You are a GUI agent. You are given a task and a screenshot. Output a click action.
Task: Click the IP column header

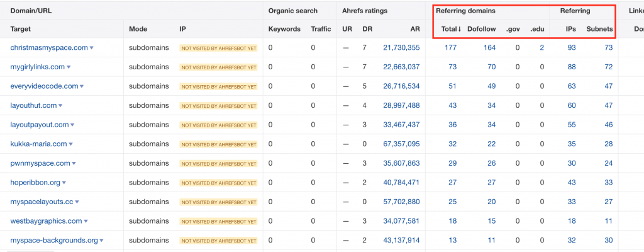182,29
